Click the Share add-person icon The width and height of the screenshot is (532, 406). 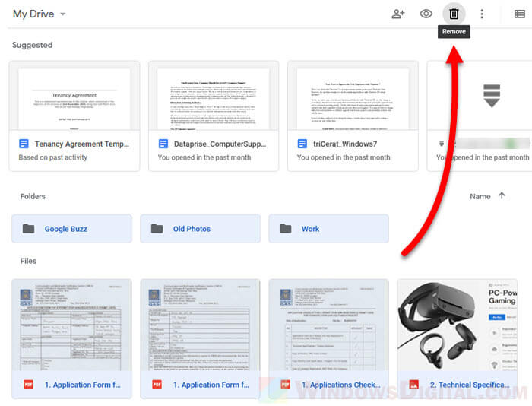coord(398,14)
